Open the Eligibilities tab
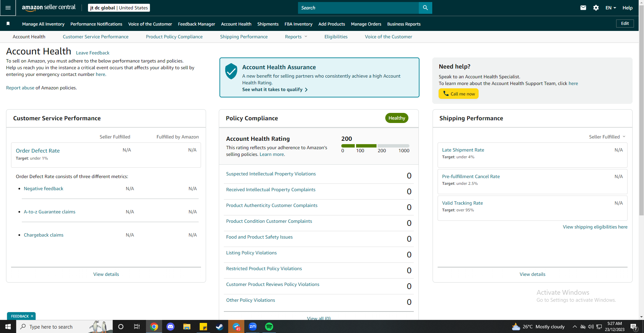 tap(336, 37)
